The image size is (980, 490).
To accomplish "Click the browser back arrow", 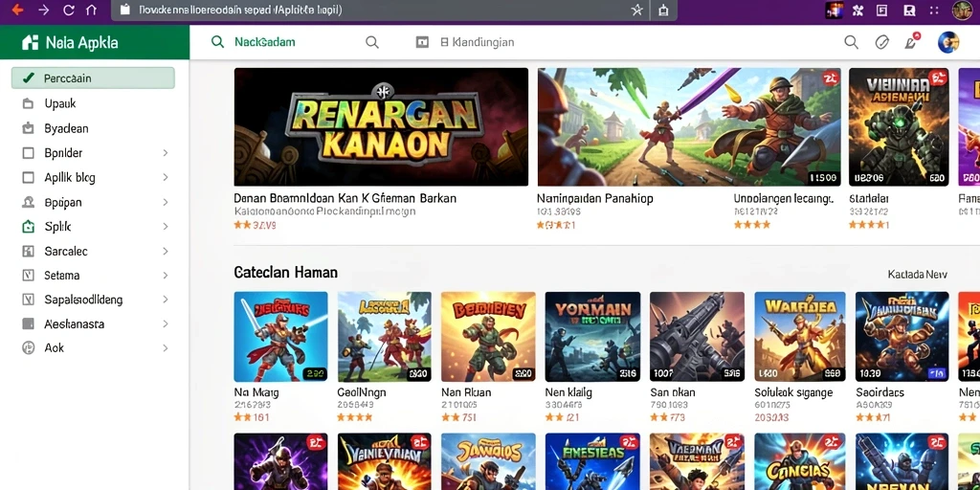I will click(17, 10).
